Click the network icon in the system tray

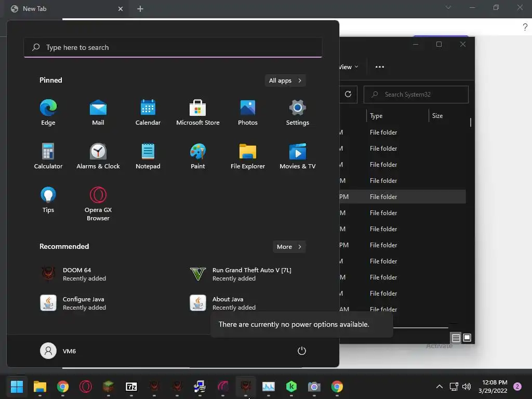(454, 387)
